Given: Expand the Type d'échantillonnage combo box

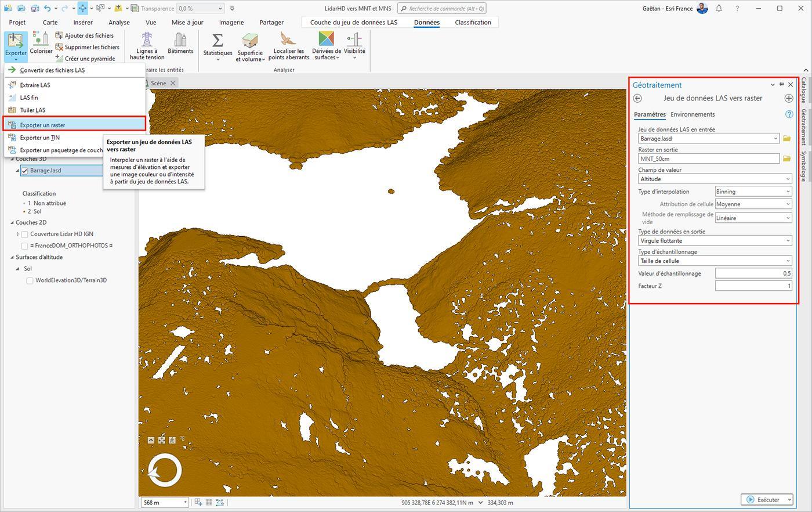Looking at the screenshot, I should 715,261.
